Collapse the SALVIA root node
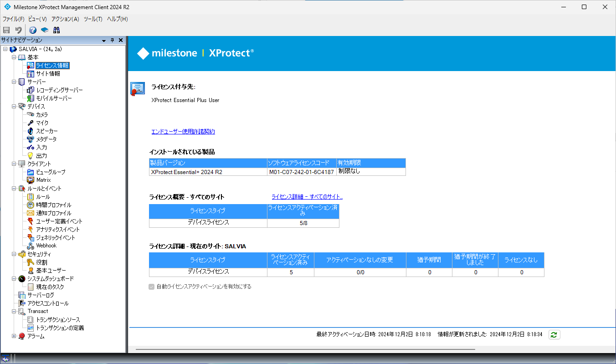This screenshot has width=616, height=364. point(5,49)
